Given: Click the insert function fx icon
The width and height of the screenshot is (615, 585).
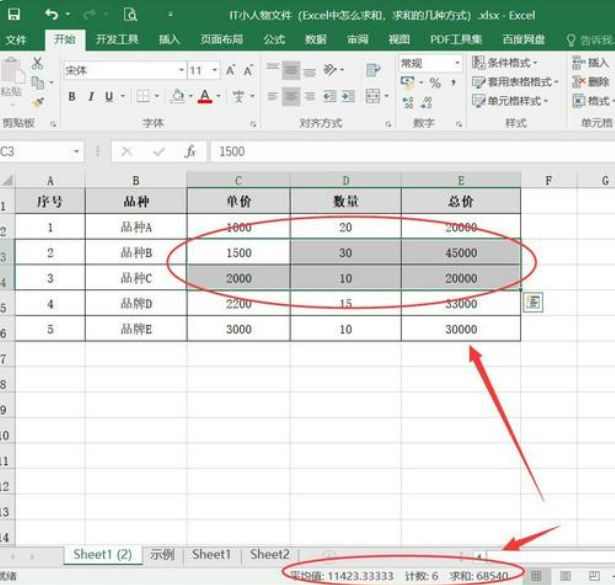Looking at the screenshot, I should pyautogui.click(x=190, y=152).
